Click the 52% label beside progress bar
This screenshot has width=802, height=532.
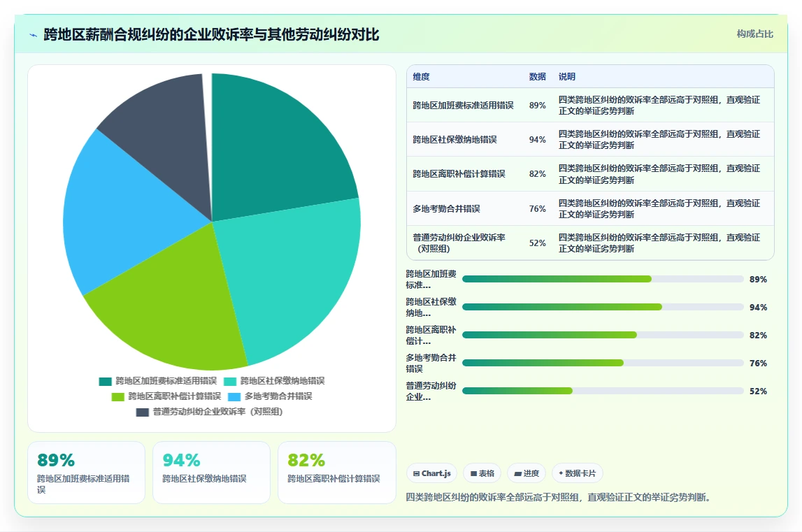758,391
